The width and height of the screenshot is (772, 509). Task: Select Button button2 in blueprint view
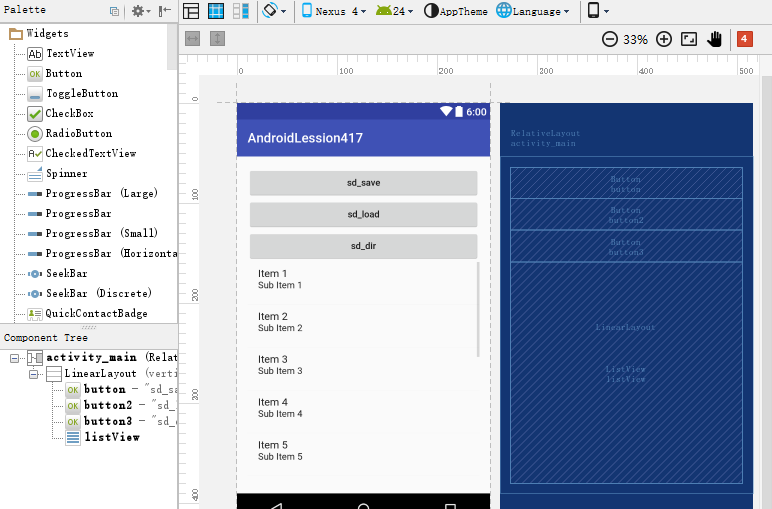(626, 215)
